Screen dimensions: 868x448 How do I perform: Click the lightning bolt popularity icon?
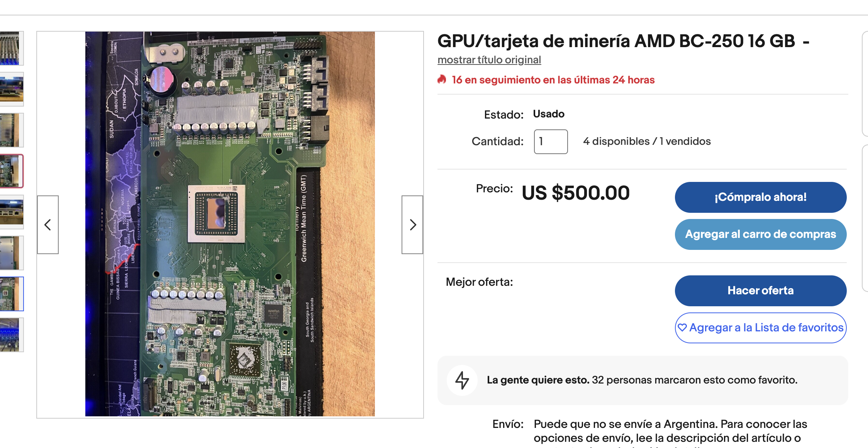click(462, 380)
